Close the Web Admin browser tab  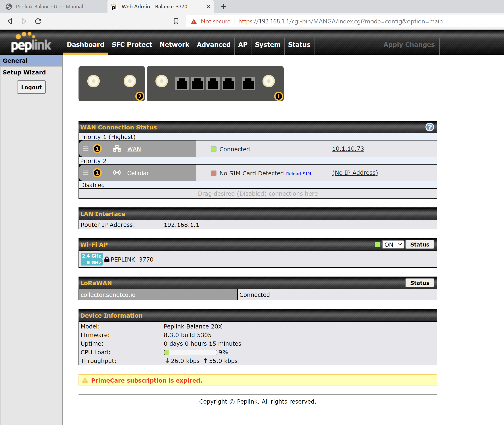pyautogui.click(x=208, y=6)
